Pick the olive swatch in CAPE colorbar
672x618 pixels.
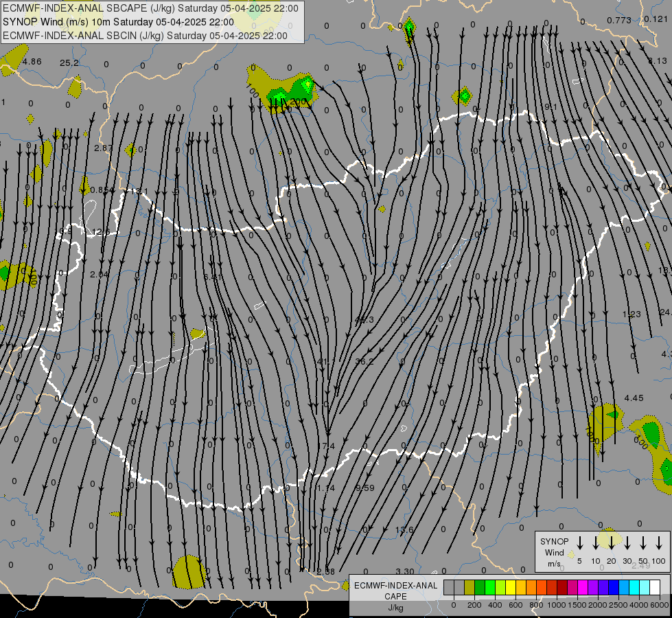[470, 587]
